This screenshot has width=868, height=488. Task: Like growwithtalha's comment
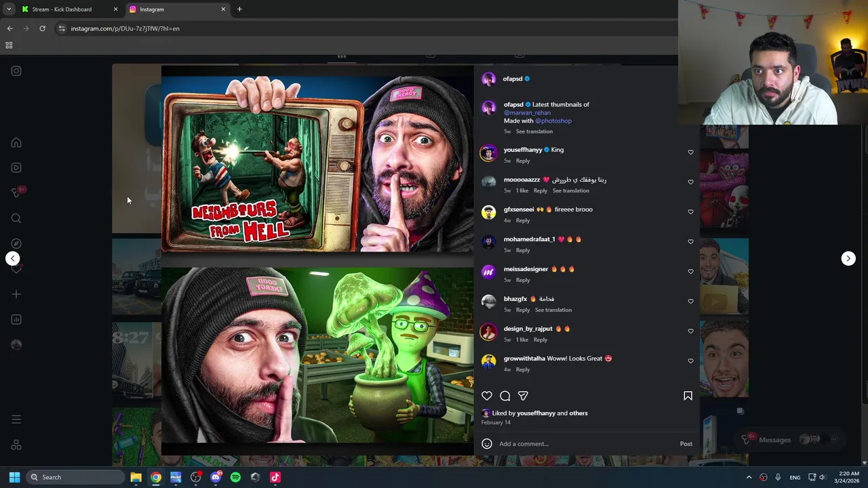690,361
